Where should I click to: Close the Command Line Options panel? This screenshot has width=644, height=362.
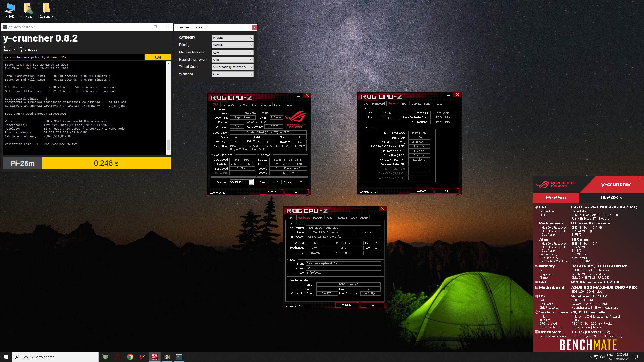tap(255, 27)
